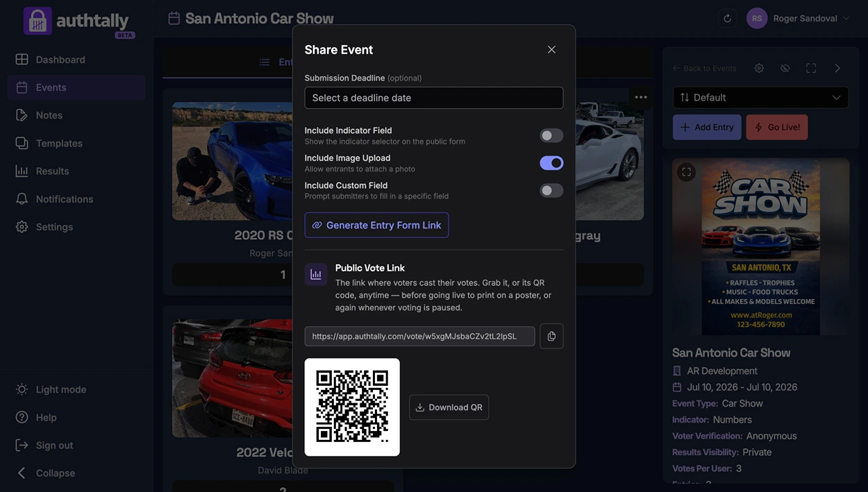Click the Light mode sun icon

pos(22,389)
